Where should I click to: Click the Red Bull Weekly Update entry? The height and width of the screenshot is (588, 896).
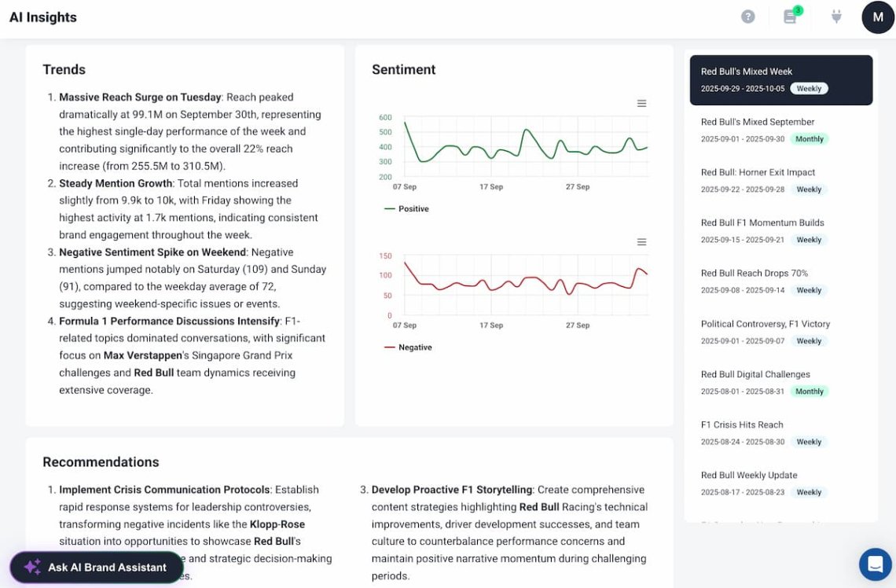pos(780,482)
